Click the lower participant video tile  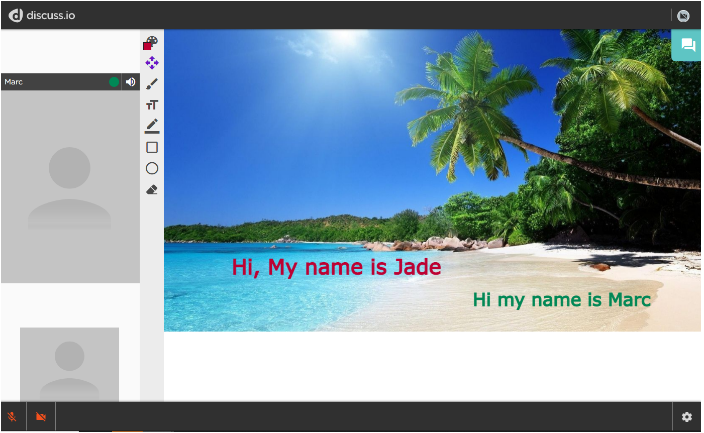pos(70,364)
